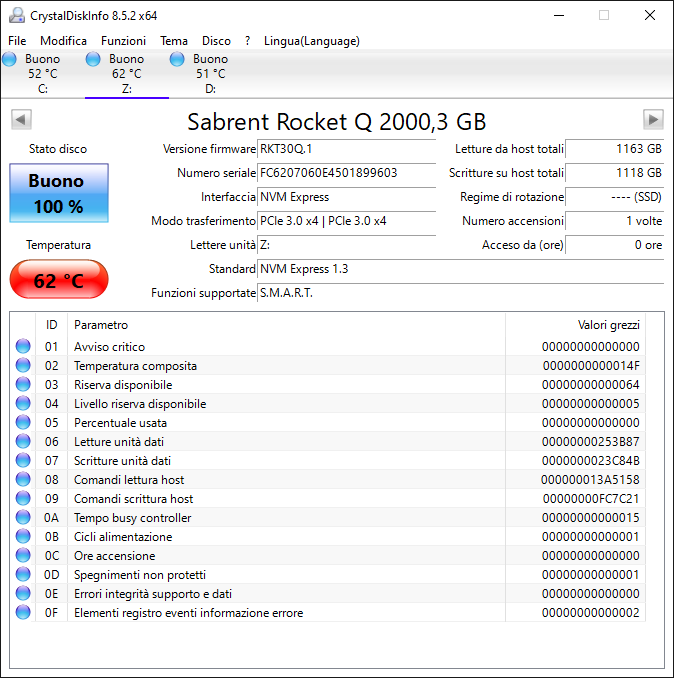Open the ? help menu
674x678 pixels.
click(x=247, y=41)
